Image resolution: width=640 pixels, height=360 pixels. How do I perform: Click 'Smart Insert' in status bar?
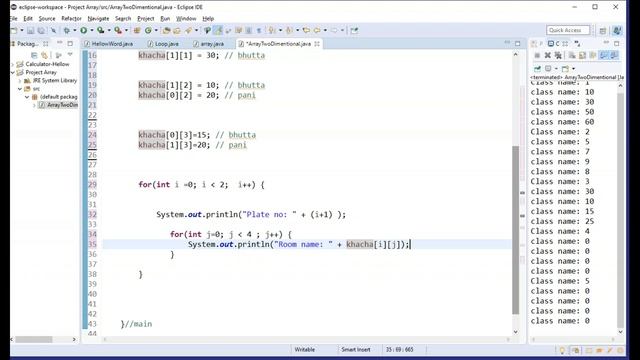tap(356, 349)
